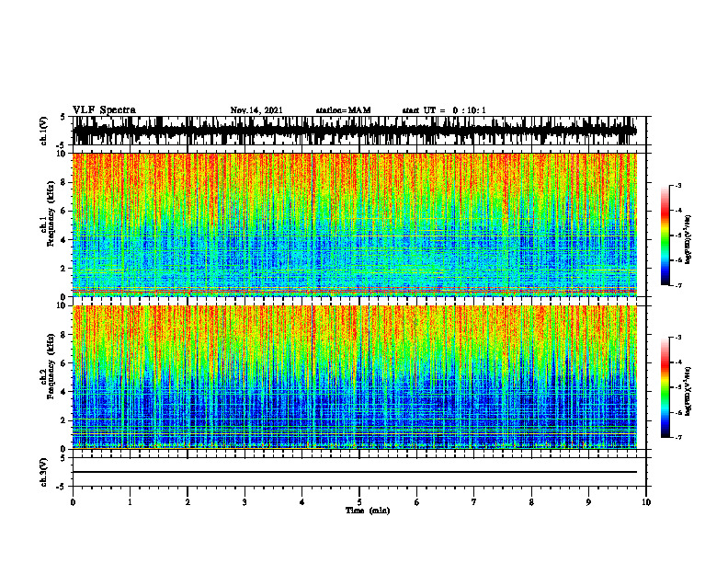Click the "0" tick on the time axis

tap(73, 502)
